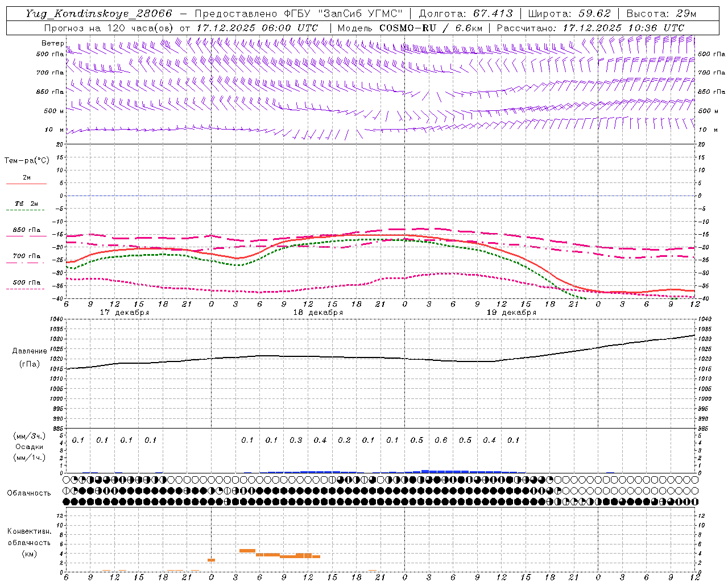Click the "Давление" pressure panel label

point(30,351)
